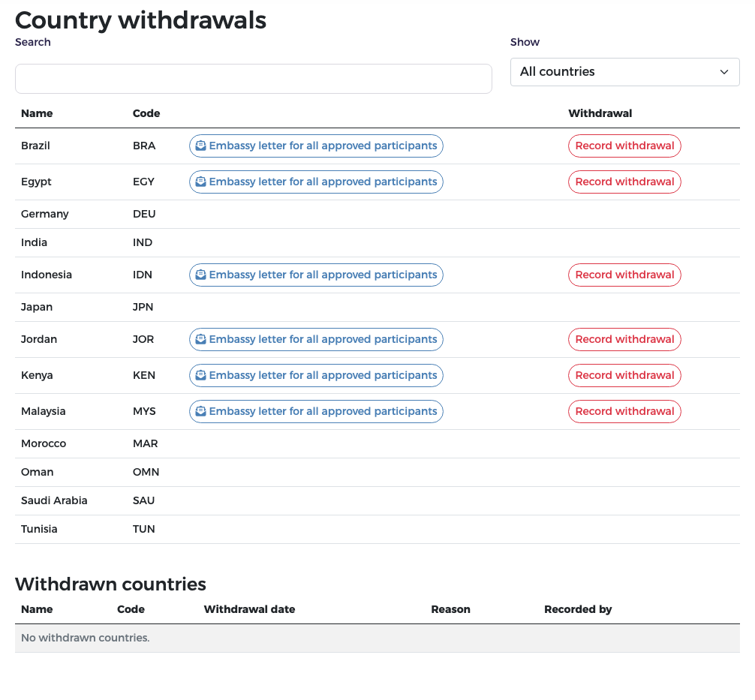
Task: Click the Egypt country name
Action: coord(36,182)
